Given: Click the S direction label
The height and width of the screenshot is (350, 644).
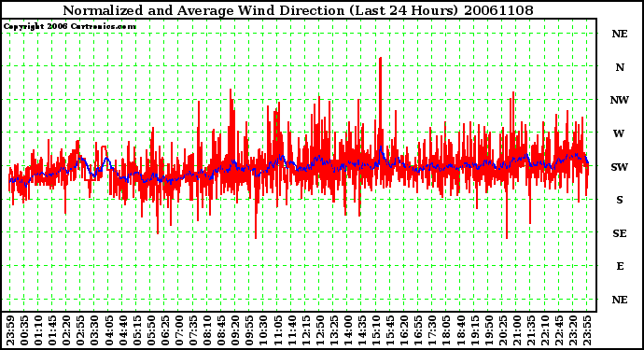Looking at the screenshot, I should [x=620, y=200].
